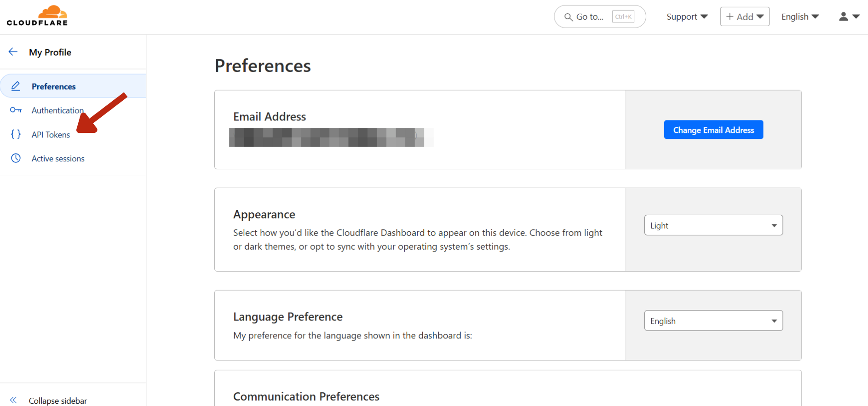
Task: Click the curly braces icon beside API Tokens
Action: (x=16, y=134)
